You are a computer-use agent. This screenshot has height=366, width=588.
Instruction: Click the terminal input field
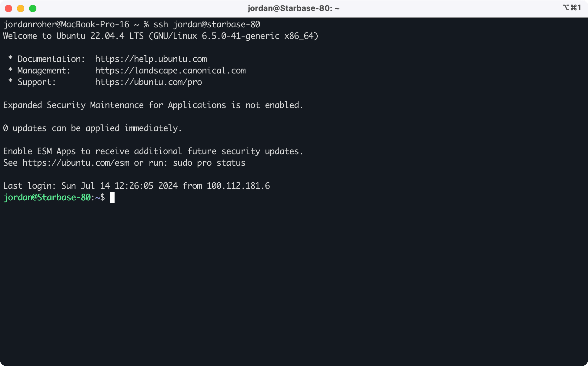tap(112, 197)
